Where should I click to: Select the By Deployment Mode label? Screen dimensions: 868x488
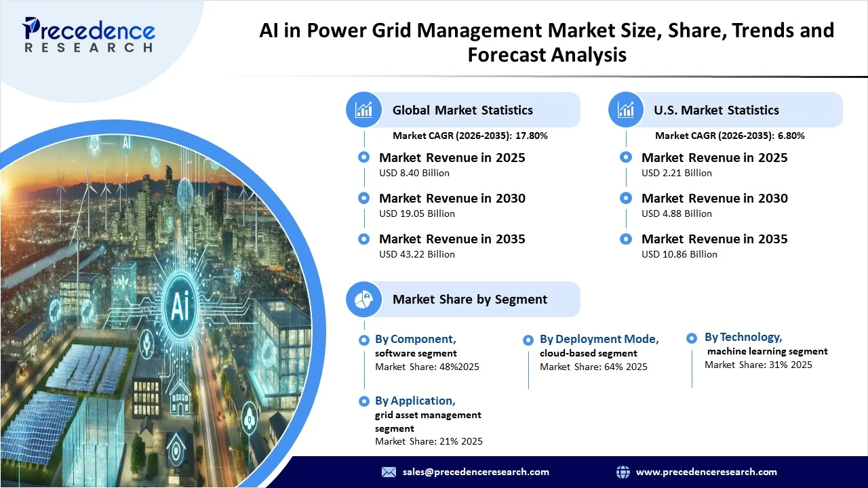click(x=599, y=339)
